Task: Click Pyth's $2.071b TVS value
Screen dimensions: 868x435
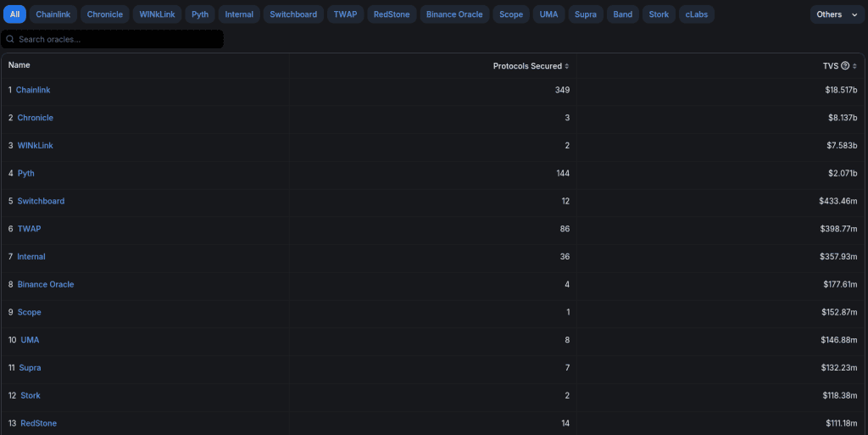Action: coord(843,173)
